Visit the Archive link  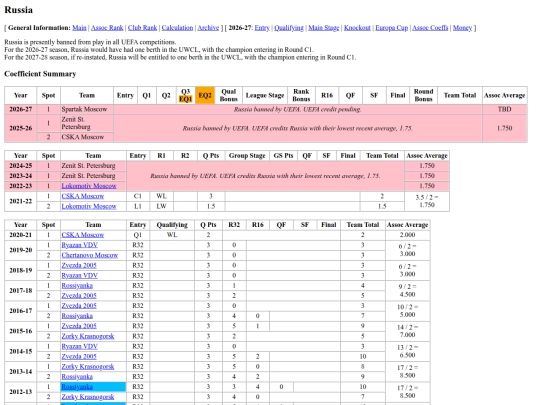coord(208,28)
